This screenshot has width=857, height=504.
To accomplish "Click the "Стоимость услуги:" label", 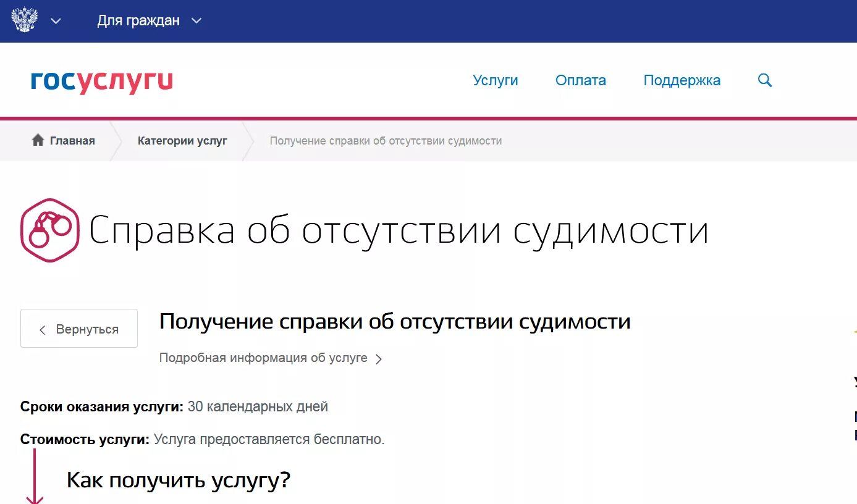I will [85, 440].
